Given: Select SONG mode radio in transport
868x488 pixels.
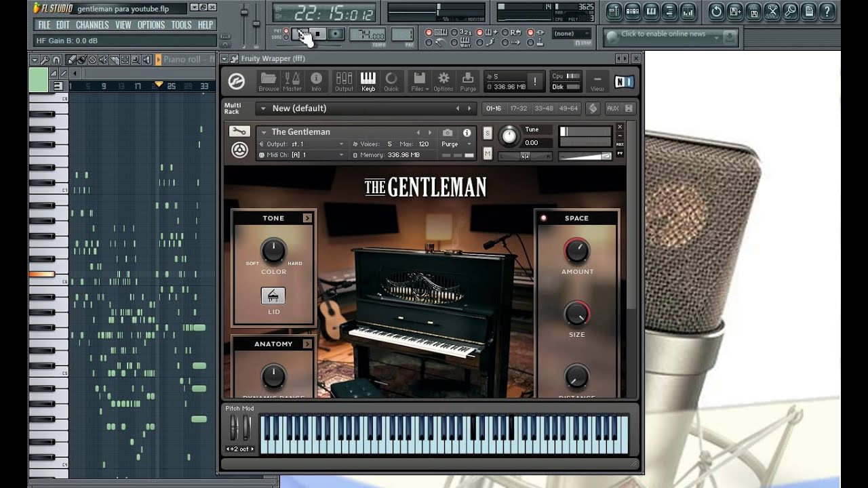Looking at the screenshot, I should [286, 37].
